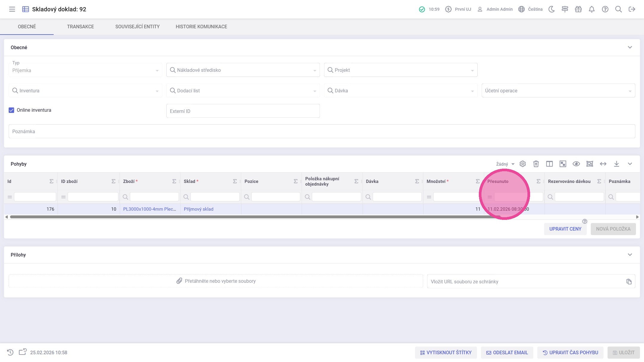Switch to the TRANSAKCE tab

pyautogui.click(x=80, y=27)
